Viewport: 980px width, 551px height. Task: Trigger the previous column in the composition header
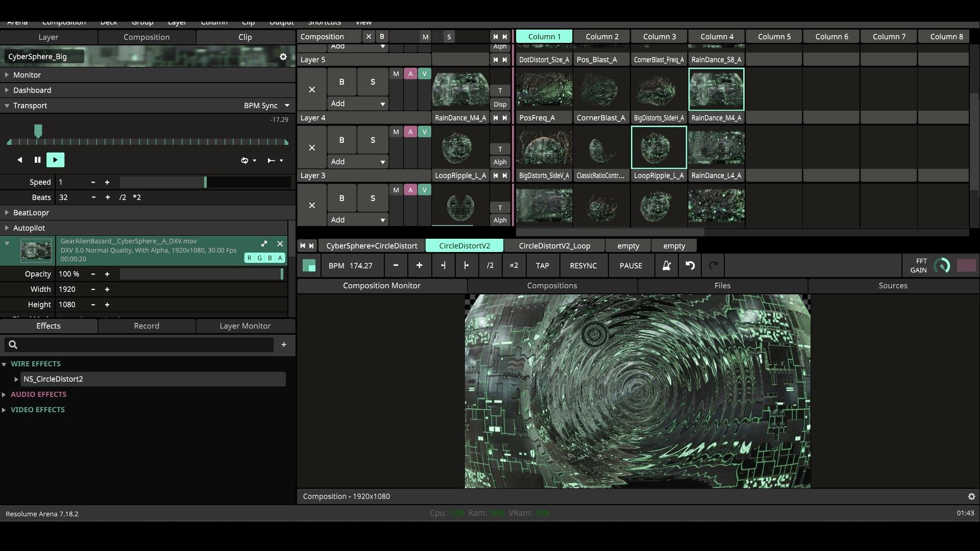coord(495,37)
